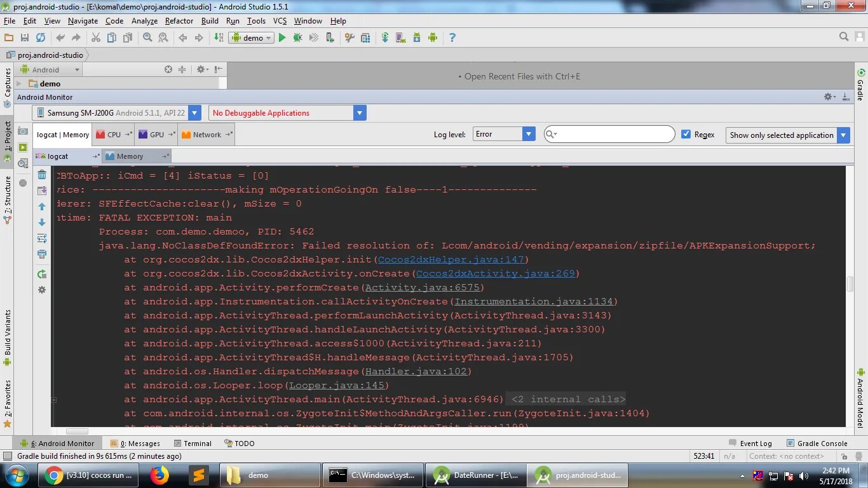Open the Looper.java:145 link
This screenshot has height=488, width=868.
tap(336, 386)
